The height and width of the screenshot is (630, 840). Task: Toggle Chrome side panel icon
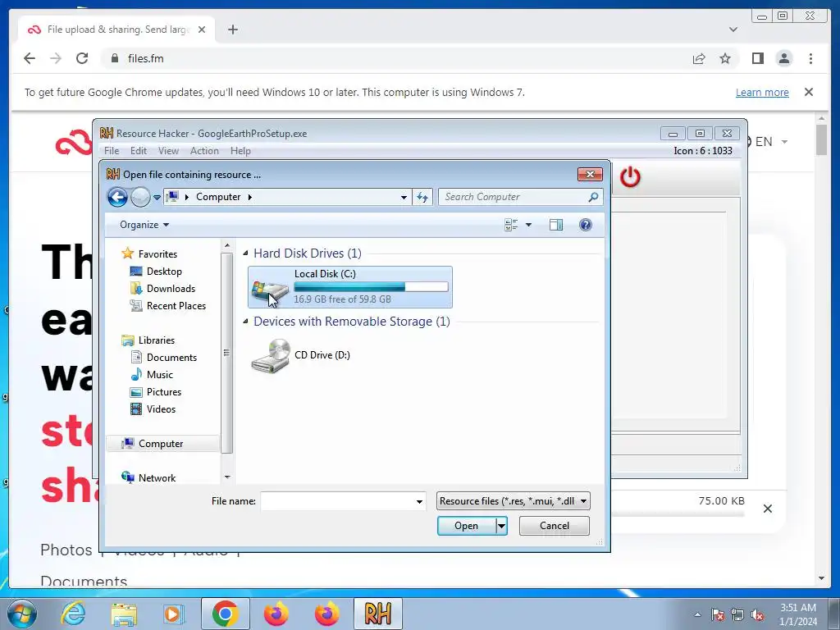point(757,58)
